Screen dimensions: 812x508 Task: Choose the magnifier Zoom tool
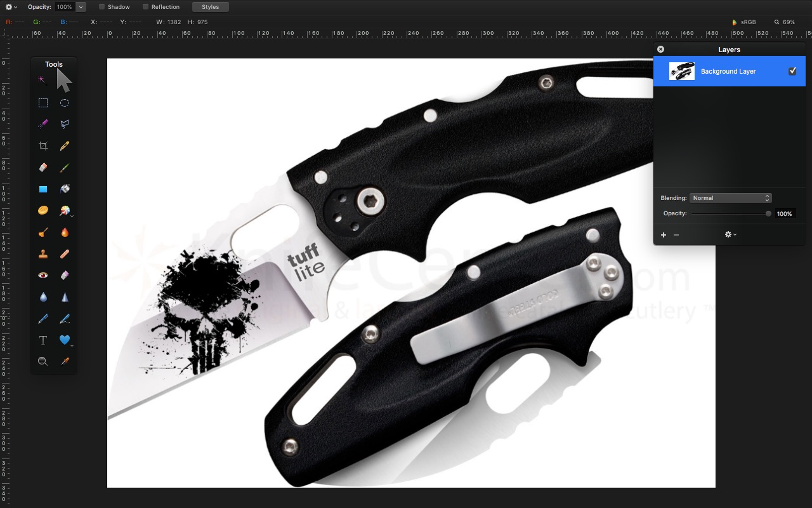click(43, 362)
